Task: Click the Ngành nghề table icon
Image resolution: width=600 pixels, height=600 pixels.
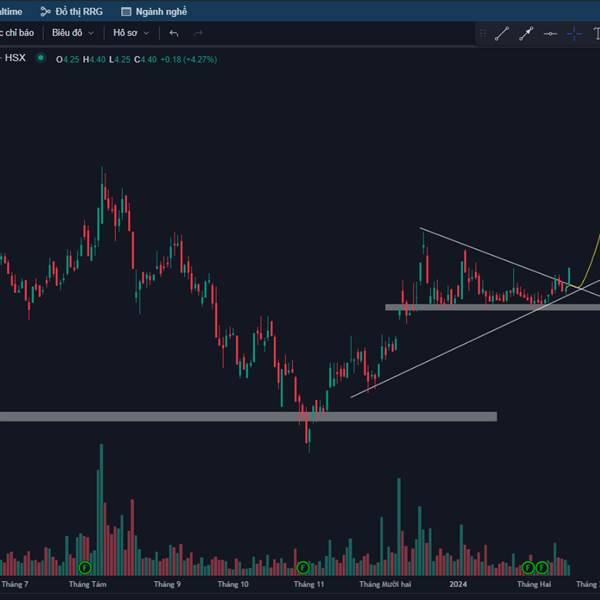Action: tap(126, 12)
